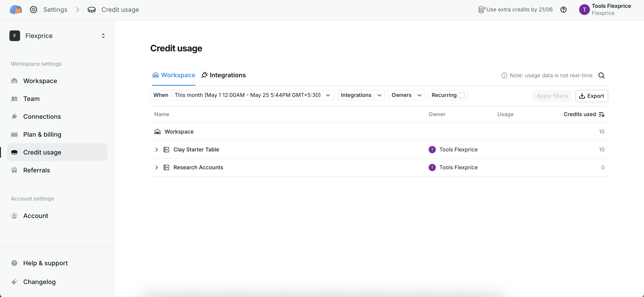Click the Name column header
644x297 pixels.
(161, 114)
